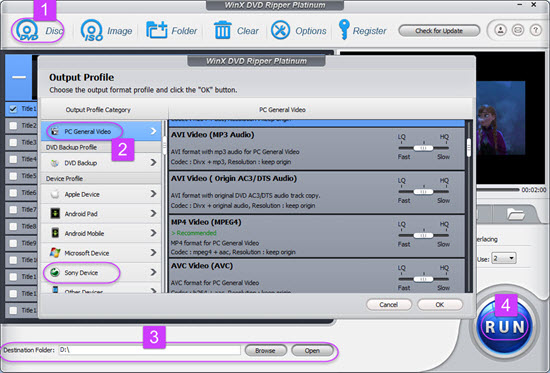The width and height of the screenshot is (550, 373).
Task: Clear the title list with trash icon
Action: pyautogui.click(x=222, y=30)
